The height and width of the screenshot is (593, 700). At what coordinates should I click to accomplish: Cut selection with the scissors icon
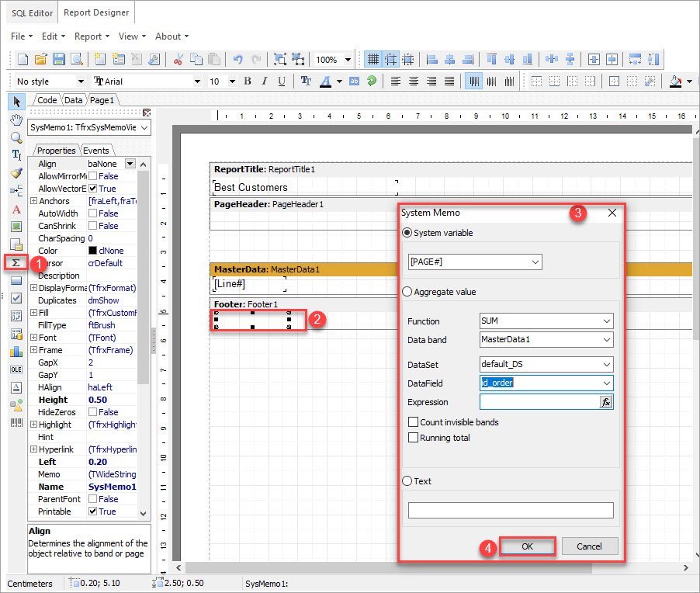pyautogui.click(x=178, y=59)
